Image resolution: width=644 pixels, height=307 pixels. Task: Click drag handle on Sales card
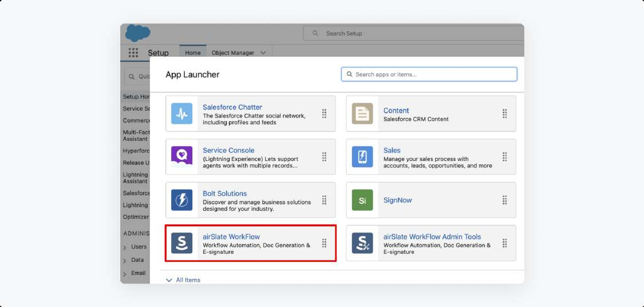(505, 156)
